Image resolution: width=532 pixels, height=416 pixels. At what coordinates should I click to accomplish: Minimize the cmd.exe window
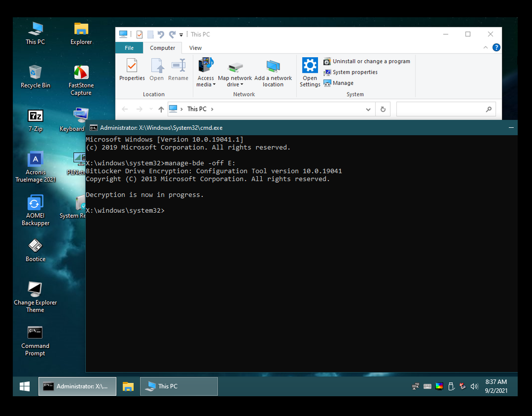(x=511, y=128)
